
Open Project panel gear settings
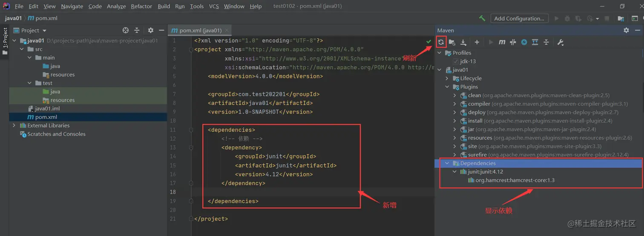(150, 30)
